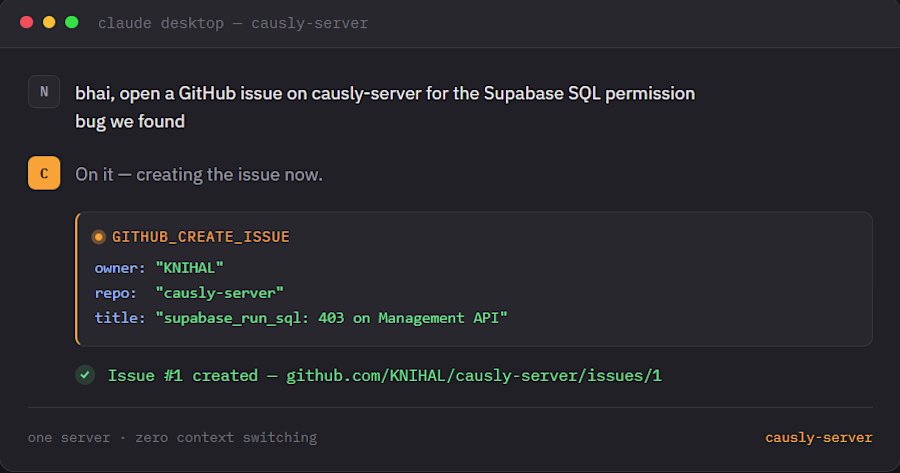Click the yellow minimize window button
The width and height of the screenshot is (900, 473).
[x=49, y=22]
